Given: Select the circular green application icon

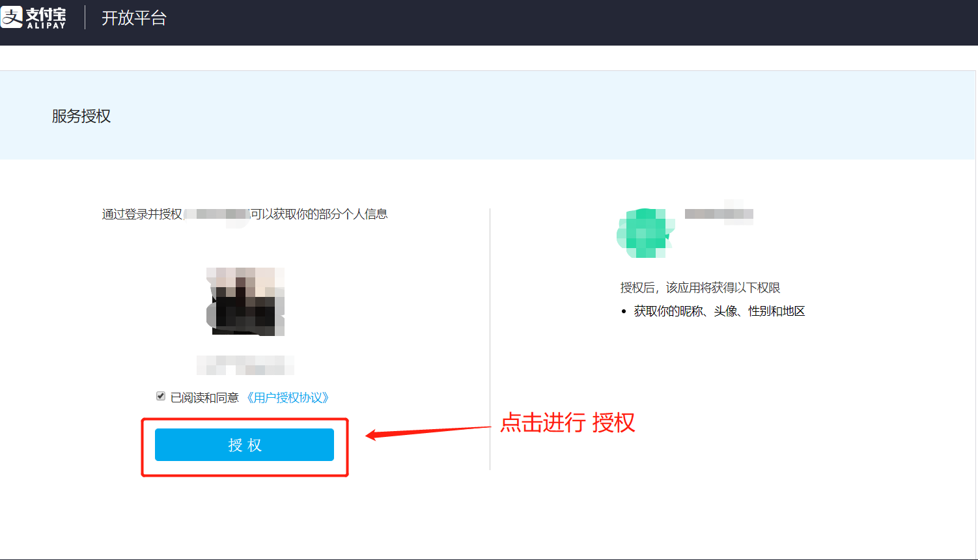Looking at the screenshot, I should tap(645, 233).
